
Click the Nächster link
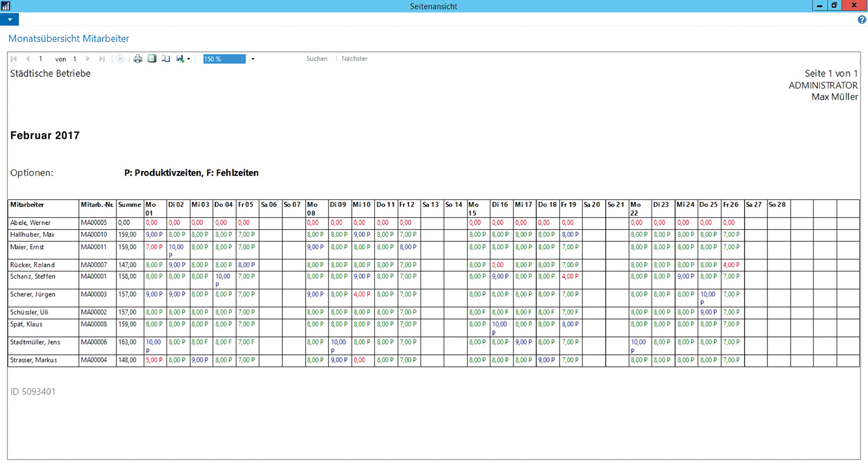(x=354, y=59)
